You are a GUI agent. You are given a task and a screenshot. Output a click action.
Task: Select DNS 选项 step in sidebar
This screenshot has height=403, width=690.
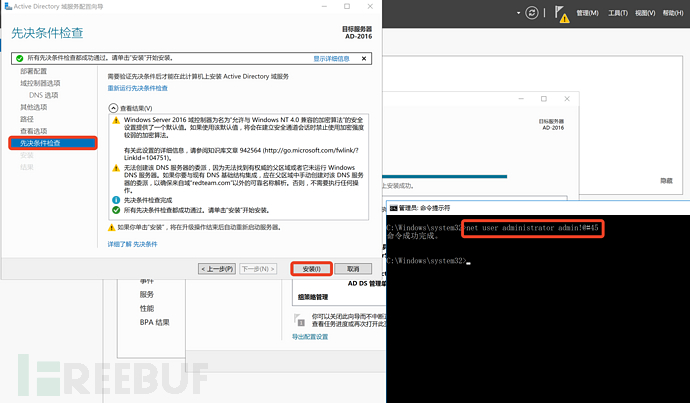click(44, 95)
